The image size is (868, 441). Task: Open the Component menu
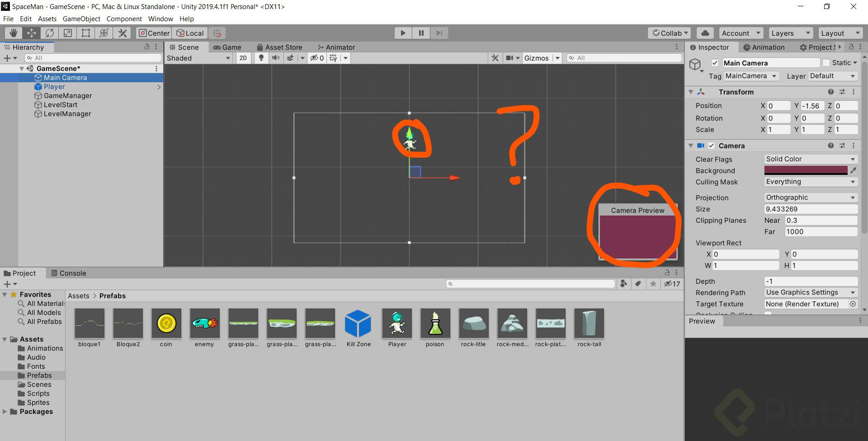click(124, 19)
